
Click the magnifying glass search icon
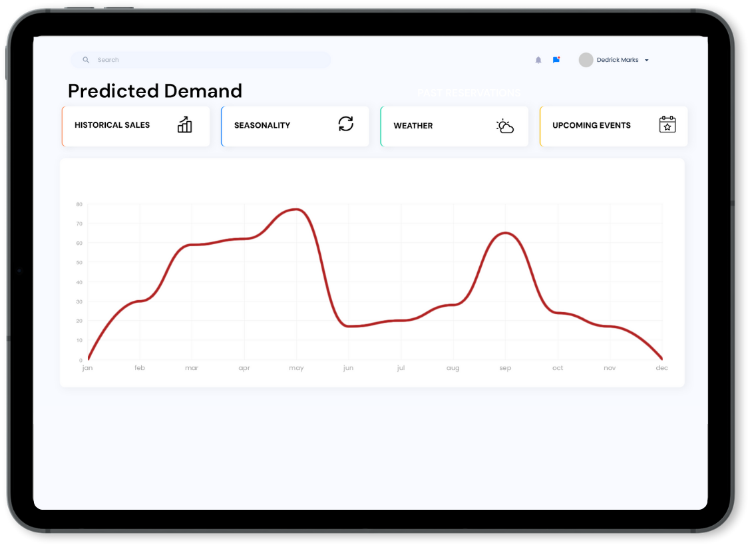pos(86,60)
